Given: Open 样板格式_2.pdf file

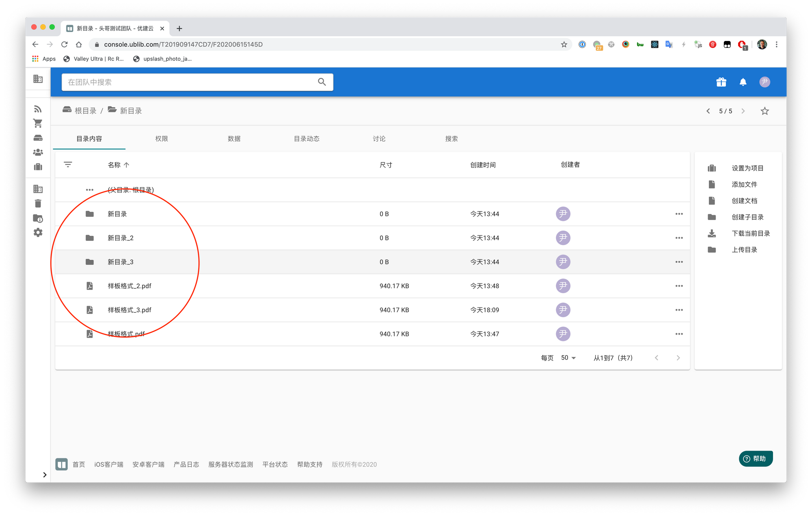Looking at the screenshot, I should pyautogui.click(x=129, y=286).
